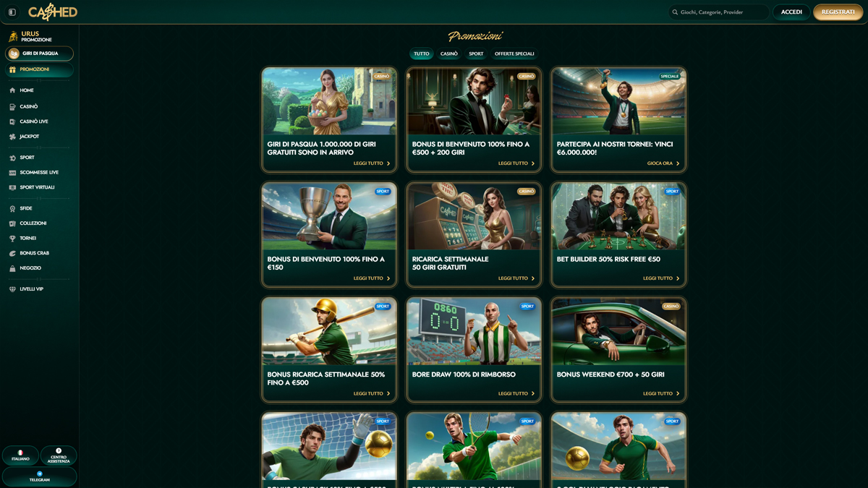
Task: Expand Leggi Tutto arrow on Giri di Pasqua
Action: click(x=388, y=163)
